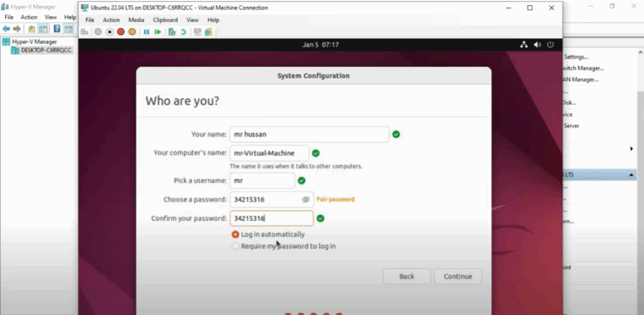Click the Continue button
The width and height of the screenshot is (644, 315).
tap(458, 277)
